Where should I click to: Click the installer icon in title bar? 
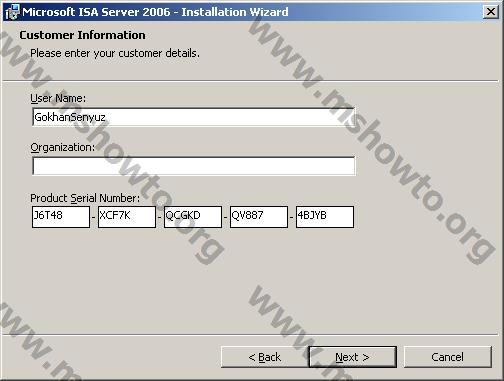pos(12,12)
